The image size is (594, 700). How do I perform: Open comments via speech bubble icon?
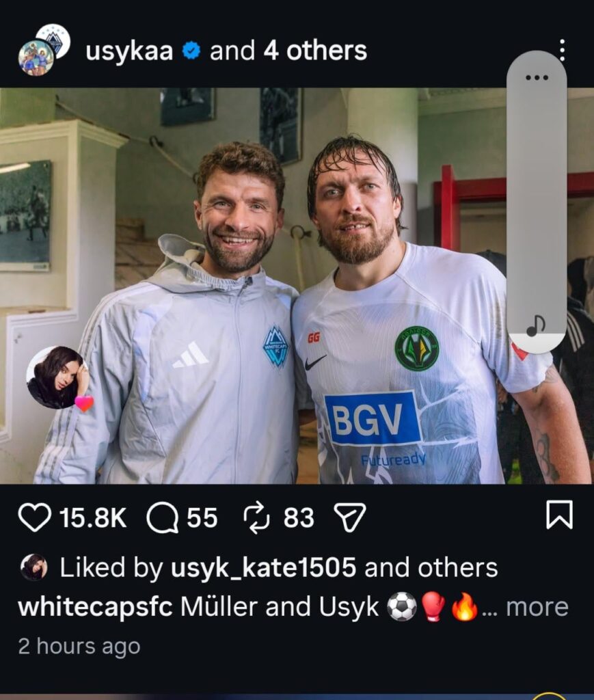point(163,518)
